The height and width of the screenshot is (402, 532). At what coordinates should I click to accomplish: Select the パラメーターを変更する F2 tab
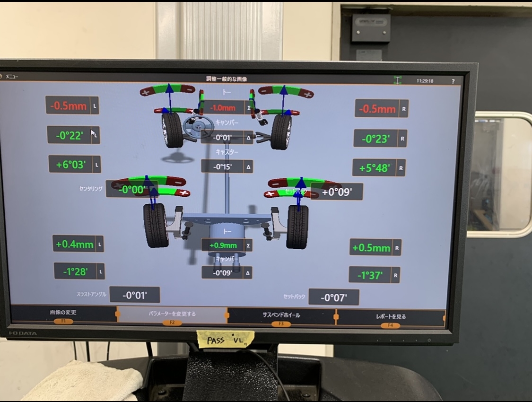(172, 314)
